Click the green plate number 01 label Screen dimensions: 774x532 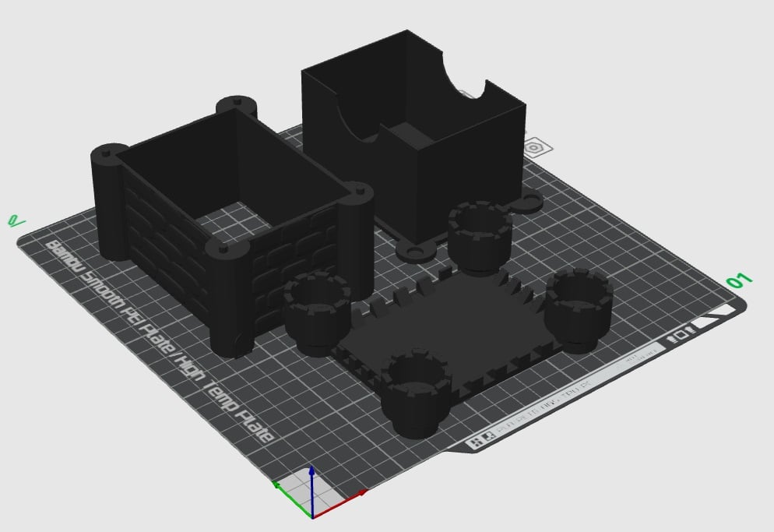739,281
